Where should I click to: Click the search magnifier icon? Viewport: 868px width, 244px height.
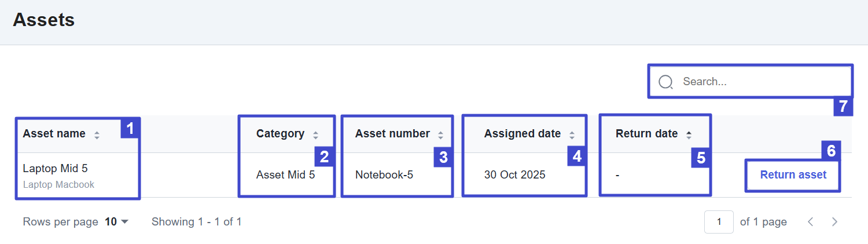665,82
